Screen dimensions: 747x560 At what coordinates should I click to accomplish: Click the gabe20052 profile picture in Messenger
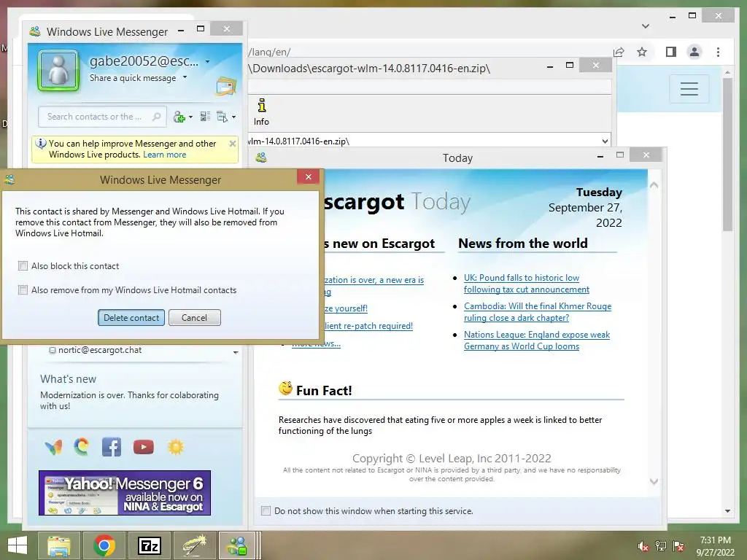click(58, 71)
